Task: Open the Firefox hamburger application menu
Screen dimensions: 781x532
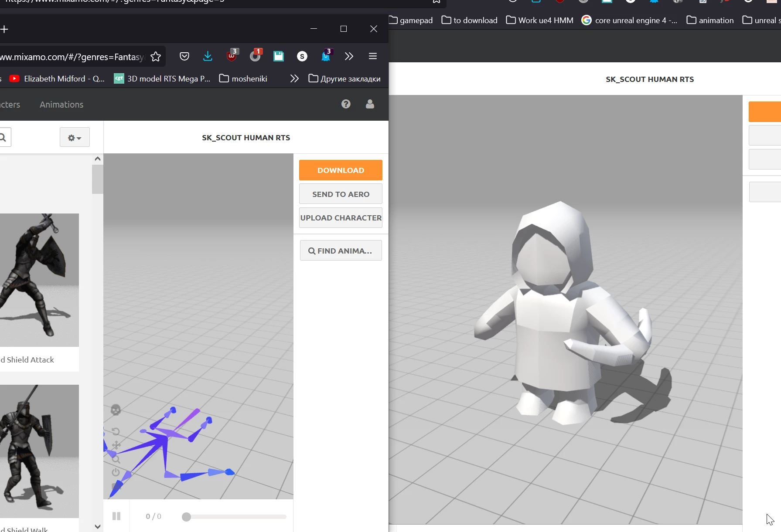Action: pos(373,56)
